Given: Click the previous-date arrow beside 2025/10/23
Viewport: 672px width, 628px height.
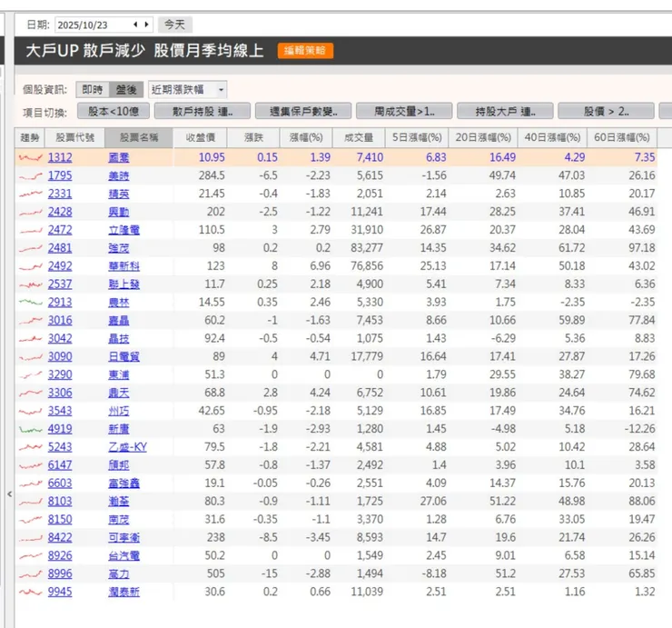Looking at the screenshot, I should click(135, 25).
